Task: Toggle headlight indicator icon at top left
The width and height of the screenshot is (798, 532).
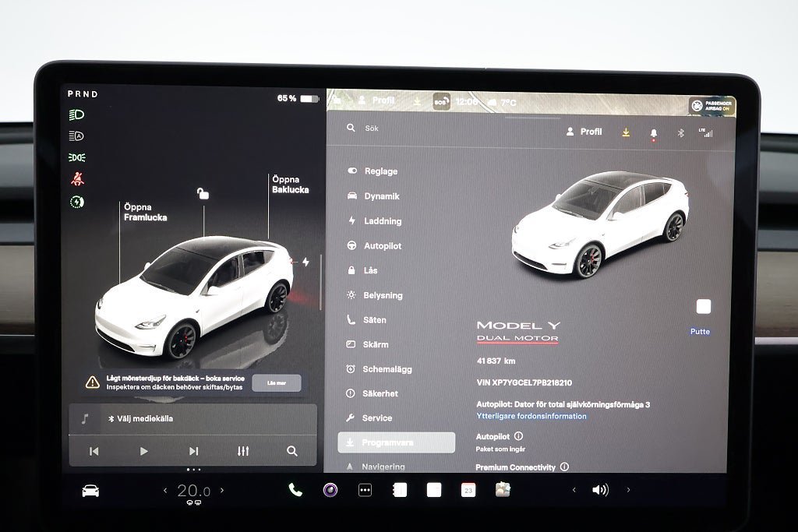Action: pos(77,115)
